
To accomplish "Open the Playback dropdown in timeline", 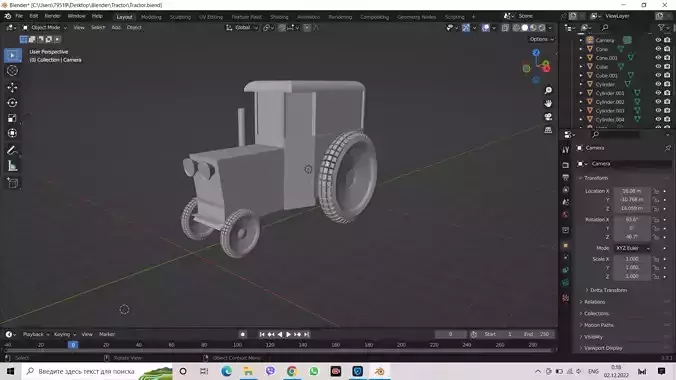I will coord(36,334).
